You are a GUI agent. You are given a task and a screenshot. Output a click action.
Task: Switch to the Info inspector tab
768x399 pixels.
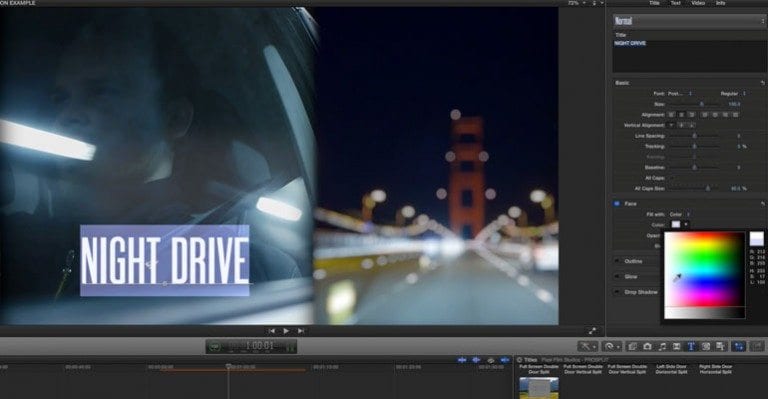click(720, 3)
